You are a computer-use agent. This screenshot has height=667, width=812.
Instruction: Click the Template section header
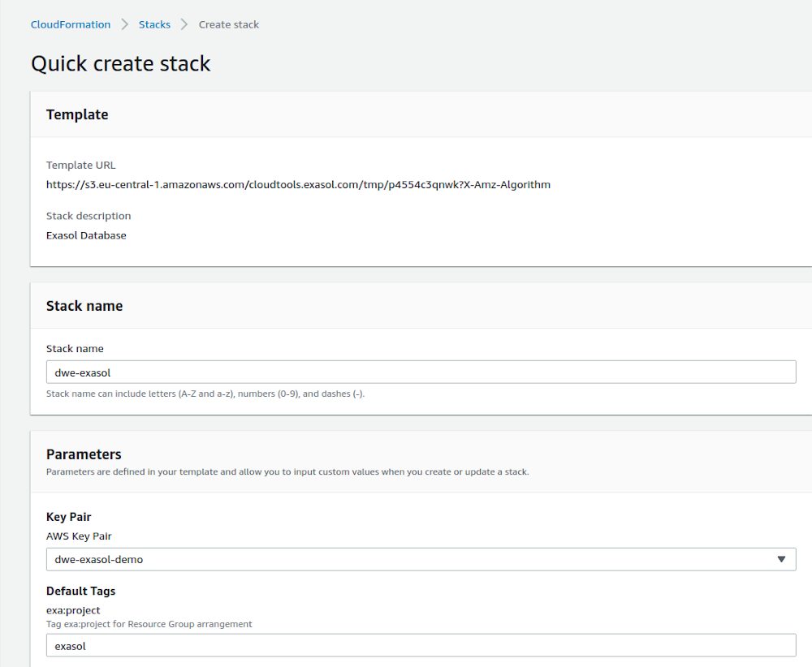77,114
